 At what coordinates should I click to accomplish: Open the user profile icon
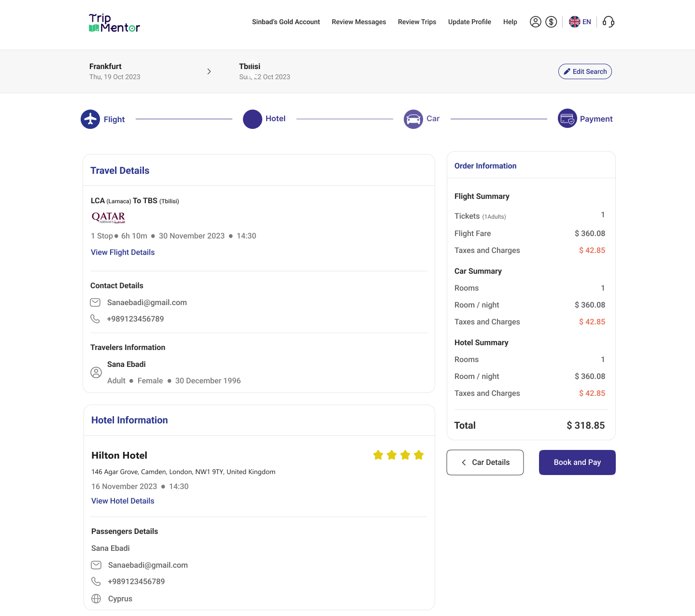click(x=535, y=22)
